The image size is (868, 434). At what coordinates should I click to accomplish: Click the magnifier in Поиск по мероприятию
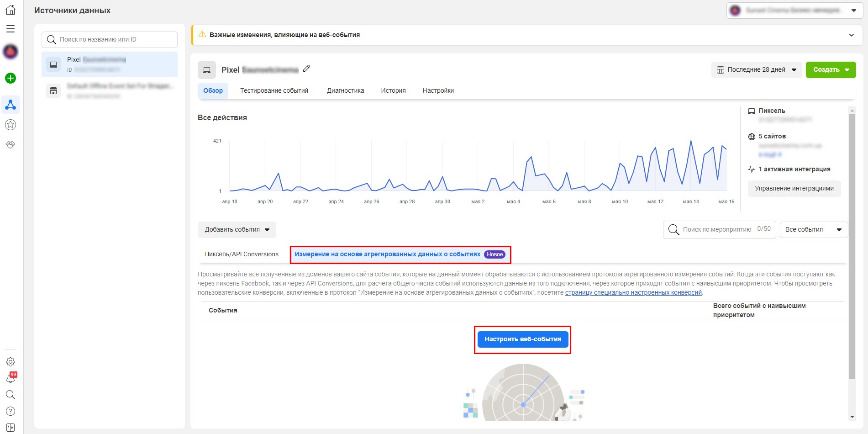coord(673,229)
